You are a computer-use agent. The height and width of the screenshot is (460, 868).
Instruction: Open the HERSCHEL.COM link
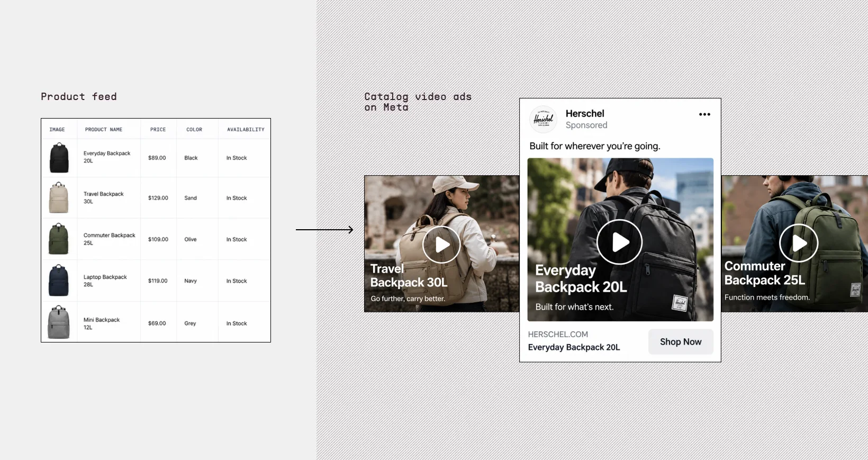[558, 335]
